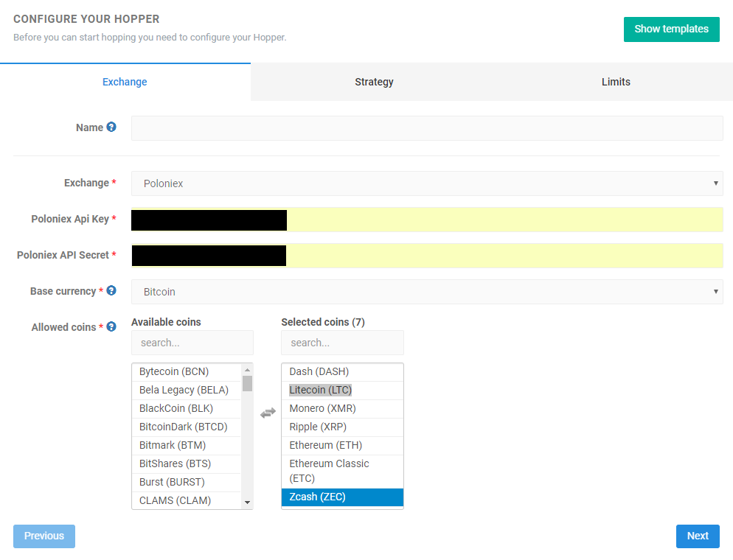The height and width of the screenshot is (560, 733).
Task: Select Bela Legacy (BELA) in Available coins
Action: pyautogui.click(x=187, y=390)
